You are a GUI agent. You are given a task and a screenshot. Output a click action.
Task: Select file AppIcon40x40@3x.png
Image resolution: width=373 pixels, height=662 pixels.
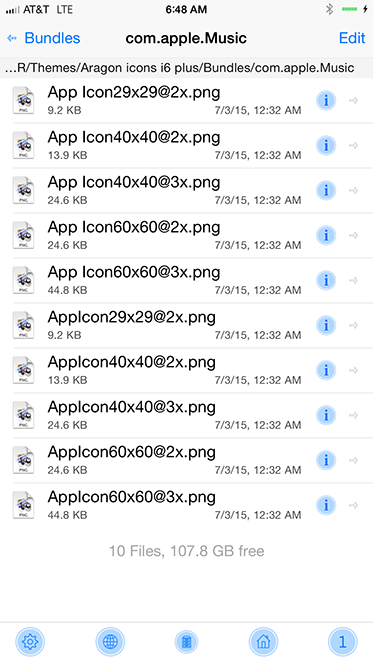(x=186, y=415)
